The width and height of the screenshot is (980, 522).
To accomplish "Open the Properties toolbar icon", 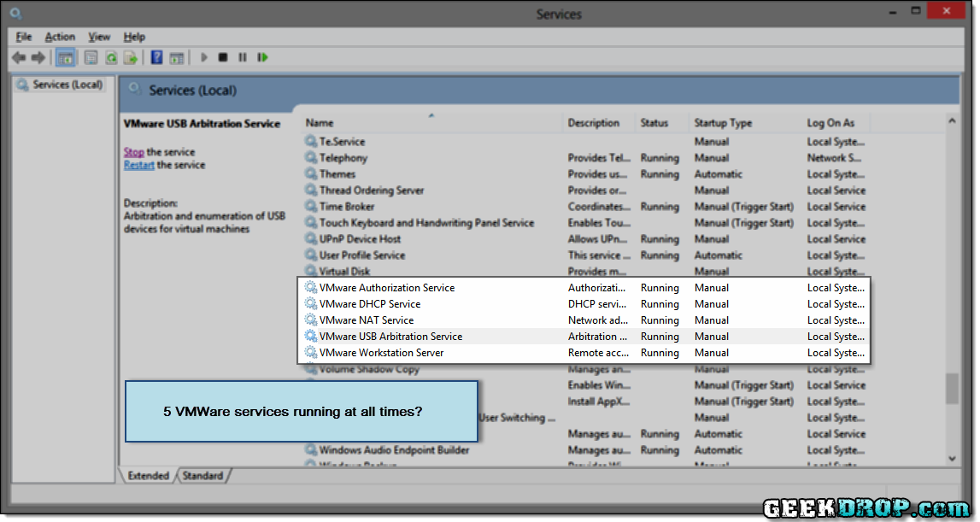I will tap(91, 57).
